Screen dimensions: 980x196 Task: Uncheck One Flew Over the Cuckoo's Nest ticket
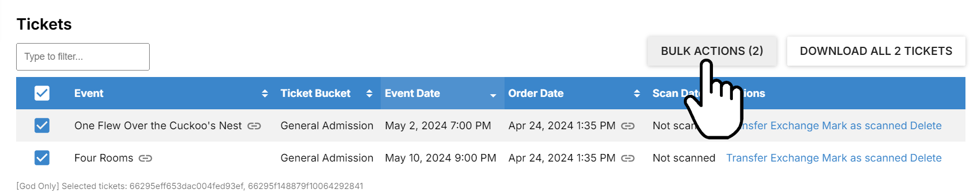click(x=42, y=125)
